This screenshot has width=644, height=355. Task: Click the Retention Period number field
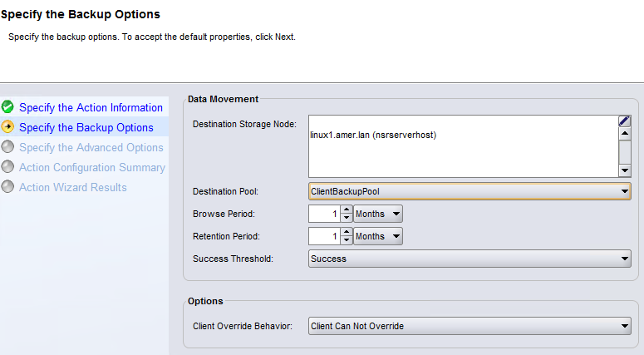pyautogui.click(x=324, y=237)
